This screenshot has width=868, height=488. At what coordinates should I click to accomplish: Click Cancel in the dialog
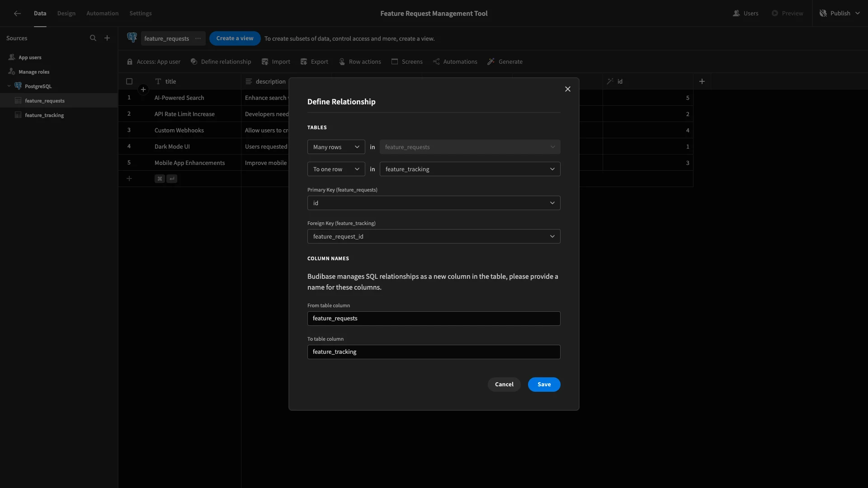tap(504, 385)
